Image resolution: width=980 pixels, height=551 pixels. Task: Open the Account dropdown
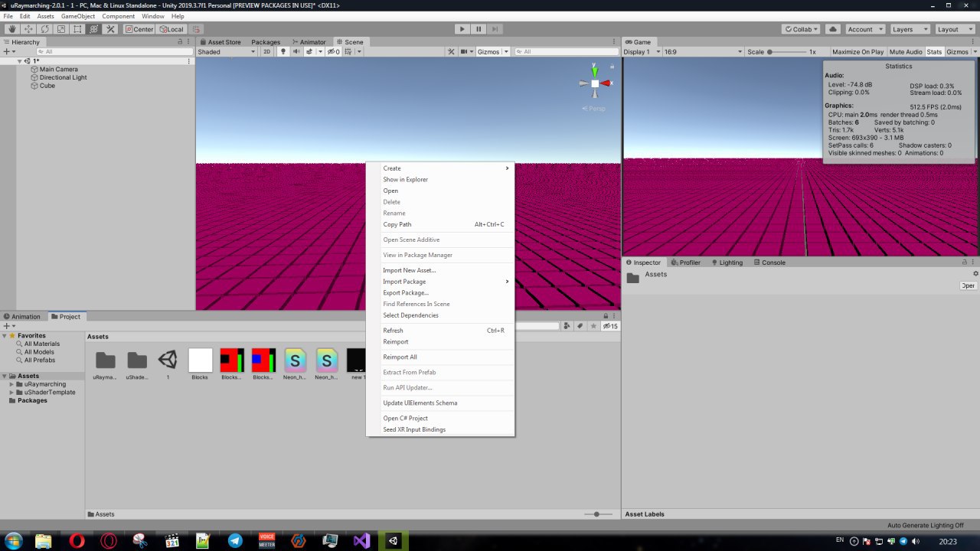coord(864,29)
